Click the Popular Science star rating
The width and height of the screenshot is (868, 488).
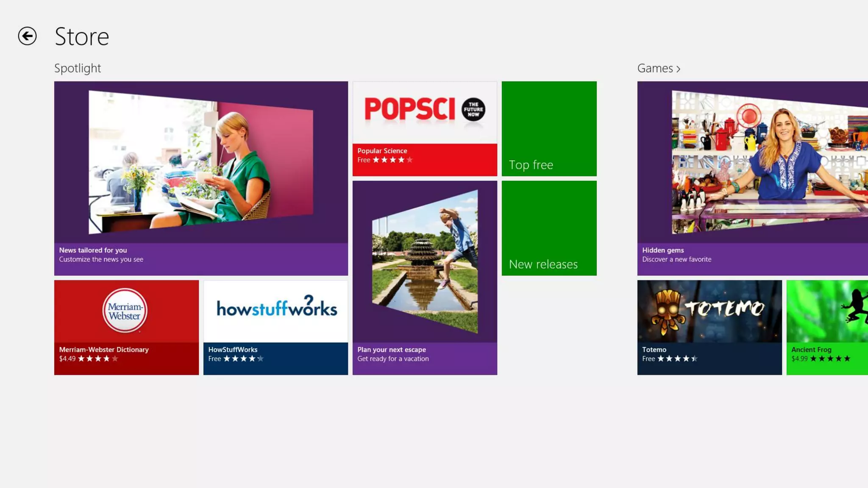pos(392,160)
